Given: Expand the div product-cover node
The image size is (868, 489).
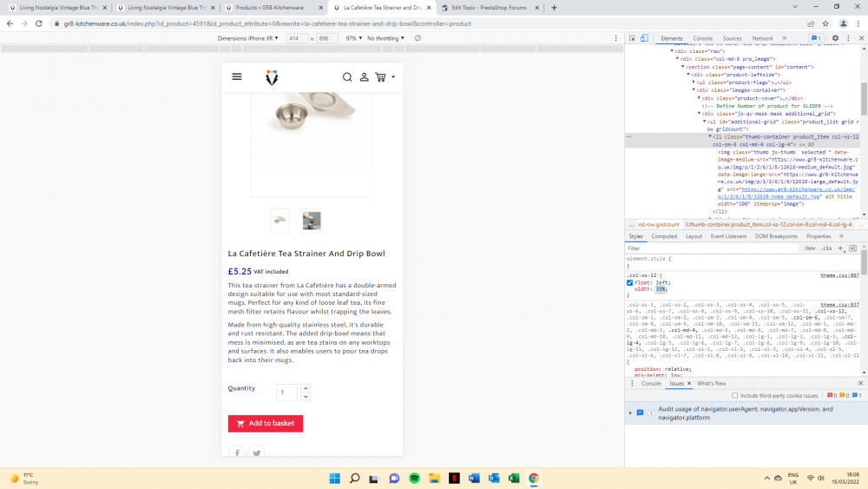Looking at the screenshot, I should tap(699, 98).
